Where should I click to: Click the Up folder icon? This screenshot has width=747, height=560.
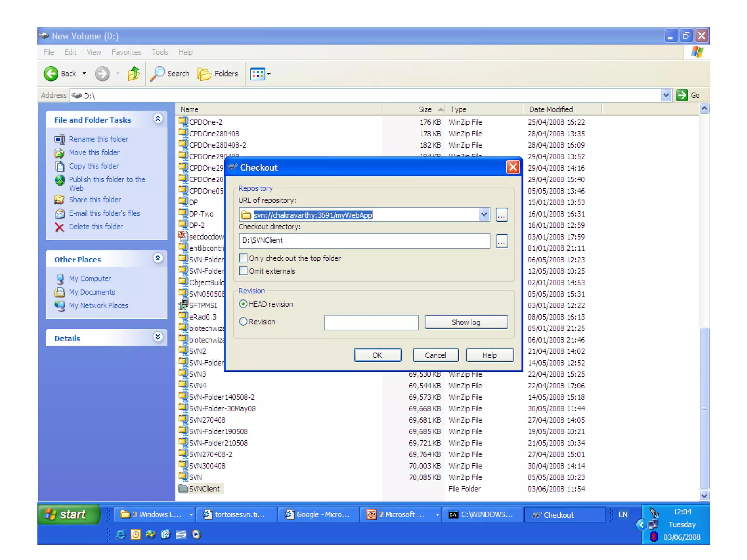133,74
